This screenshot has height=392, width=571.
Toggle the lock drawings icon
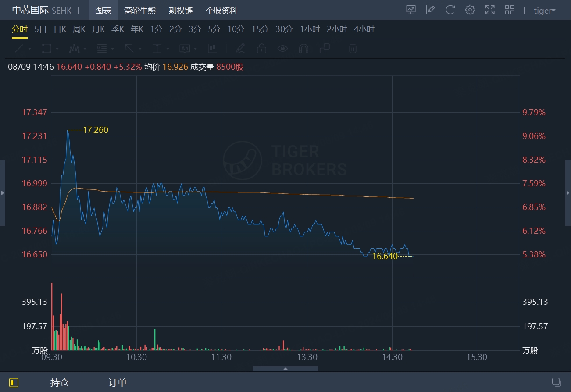pyautogui.click(x=261, y=48)
